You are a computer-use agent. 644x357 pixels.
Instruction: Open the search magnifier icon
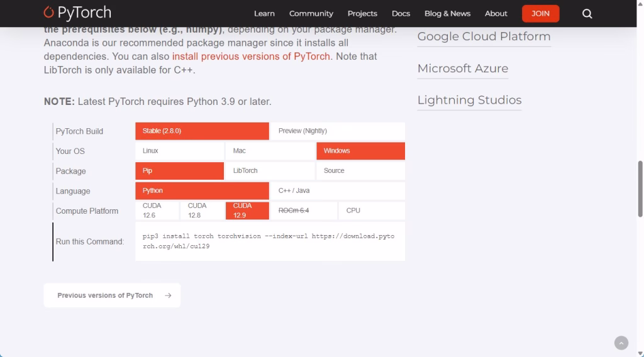587,14
